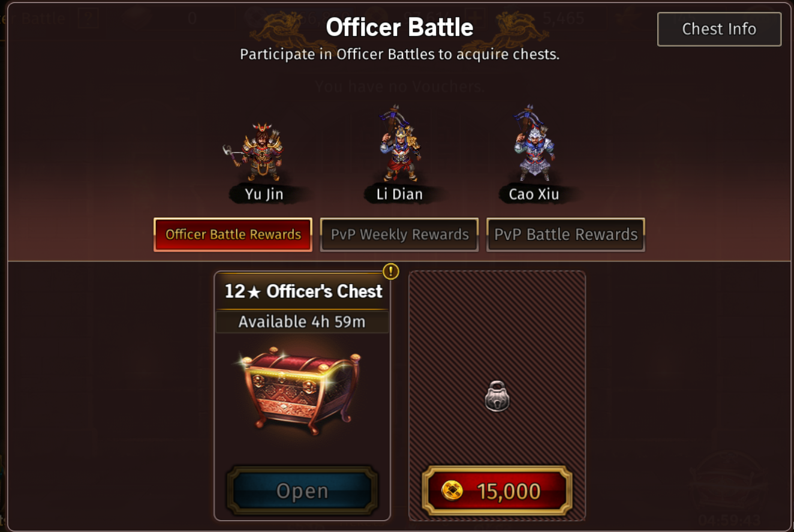Unlock the slot for 15,000 coins
Viewport: 794px width, 532px height.
497,491
